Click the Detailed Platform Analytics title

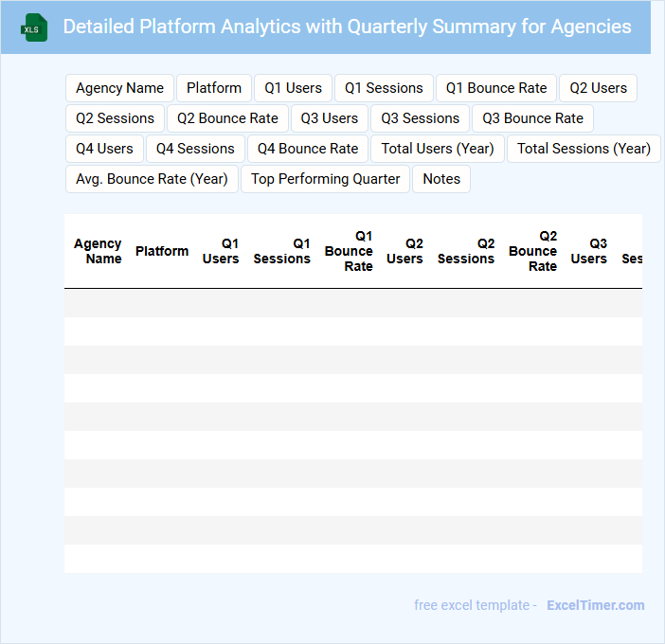[x=347, y=27]
